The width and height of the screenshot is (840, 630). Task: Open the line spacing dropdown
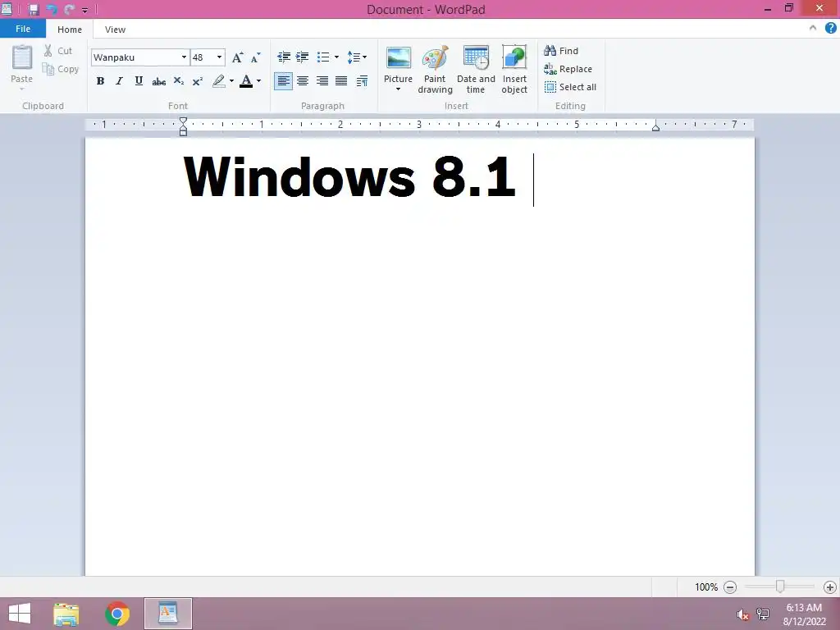(357, 57)
